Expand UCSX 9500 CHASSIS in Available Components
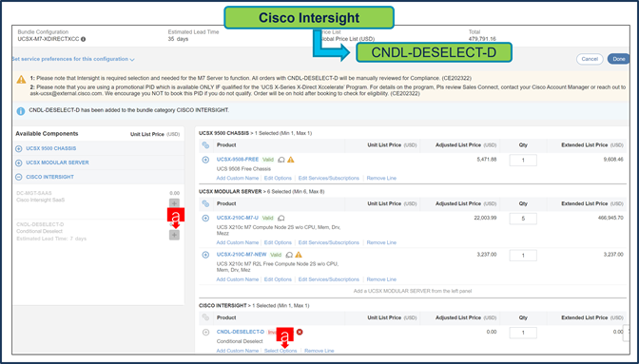Viewport: 639px width, 364px height. point(19,149)
